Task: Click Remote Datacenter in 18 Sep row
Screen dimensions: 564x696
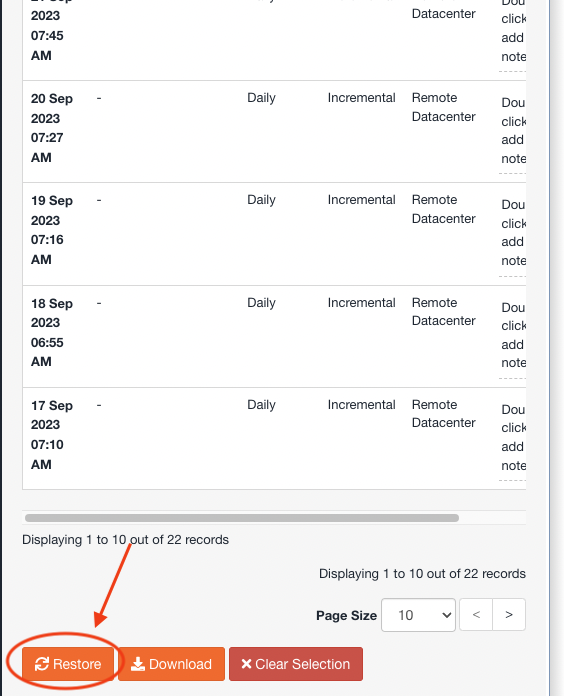Action: [x=443, y=312]
